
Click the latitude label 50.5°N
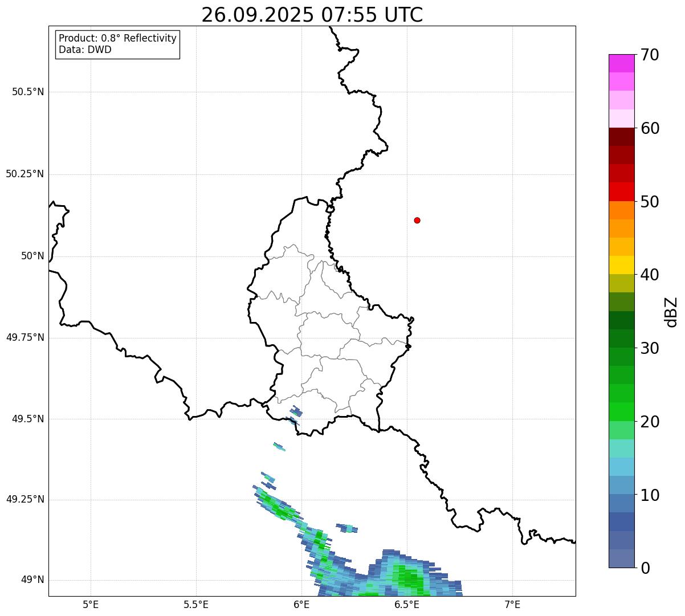28,92
